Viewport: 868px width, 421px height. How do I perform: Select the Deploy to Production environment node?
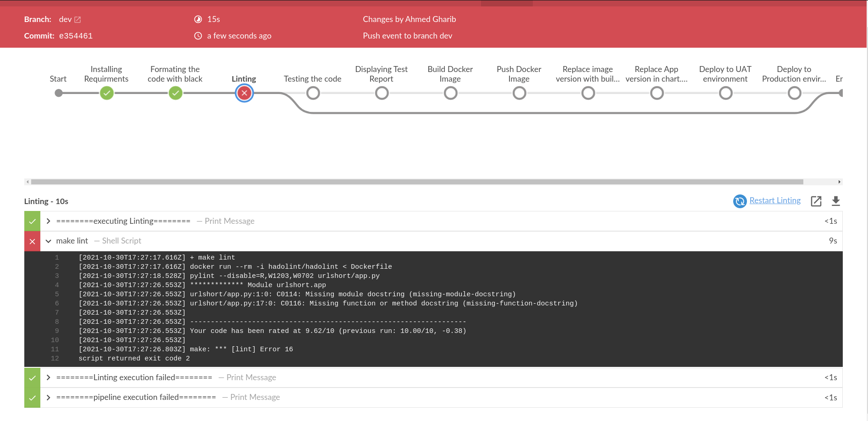click(x=795, y=93)
